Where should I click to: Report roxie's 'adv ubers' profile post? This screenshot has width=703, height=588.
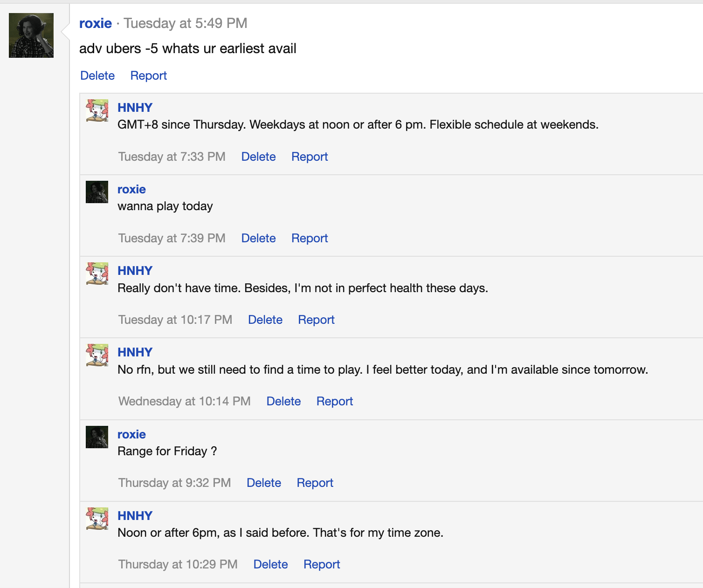tap(148, 75)
